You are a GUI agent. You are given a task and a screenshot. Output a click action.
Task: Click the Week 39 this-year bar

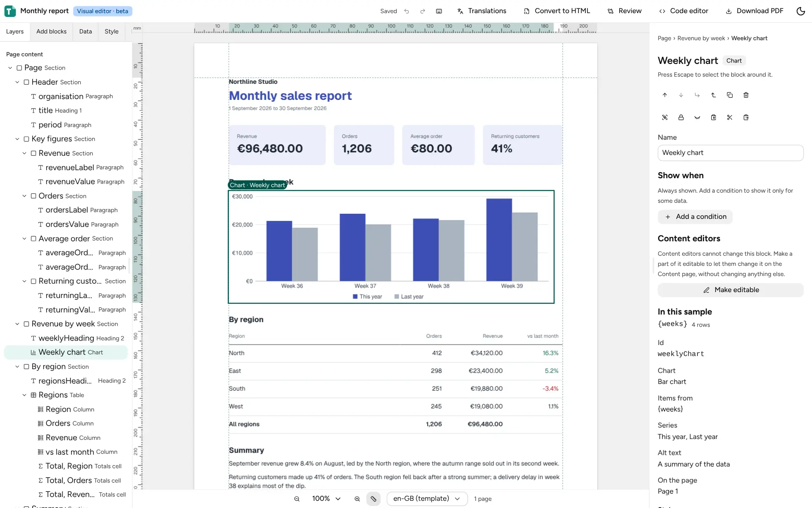499,240
